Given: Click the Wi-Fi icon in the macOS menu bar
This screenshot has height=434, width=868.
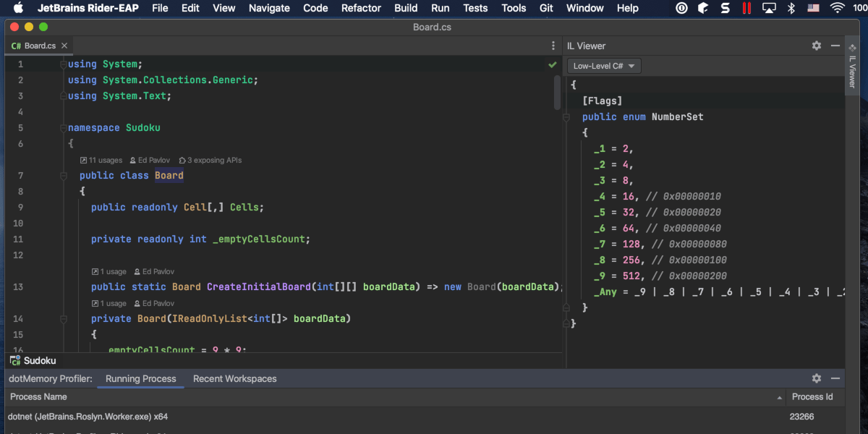Looking at the screenshot, I should (x=837, y=8).
